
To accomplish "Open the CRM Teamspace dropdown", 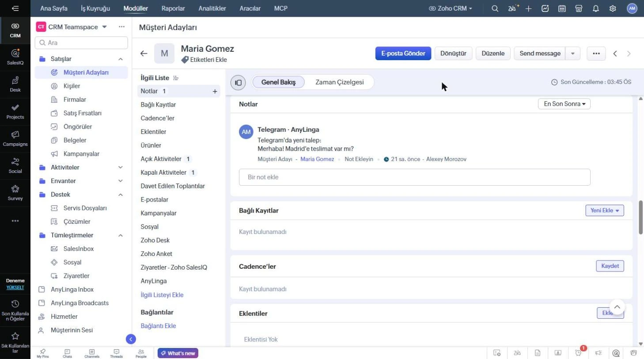I will pos(105,27).
